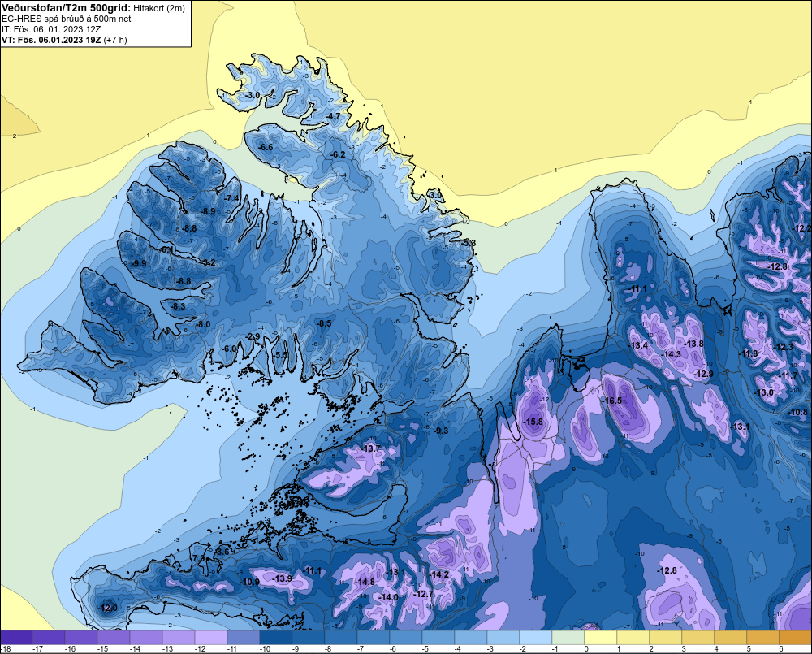Click the -13.9 temperature label
The image size is (812, 654).
(282, 578)
